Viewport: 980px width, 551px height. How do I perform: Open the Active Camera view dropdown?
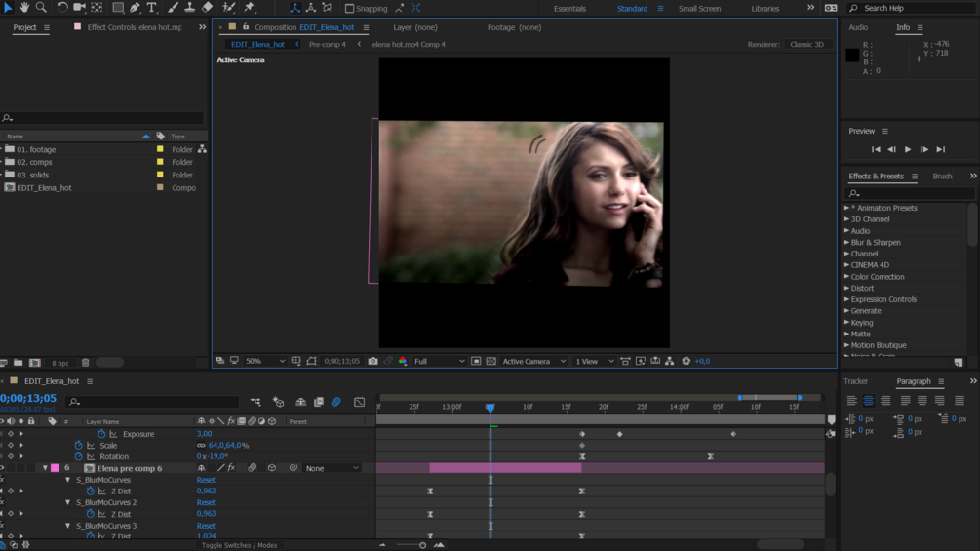coord(534,361)
